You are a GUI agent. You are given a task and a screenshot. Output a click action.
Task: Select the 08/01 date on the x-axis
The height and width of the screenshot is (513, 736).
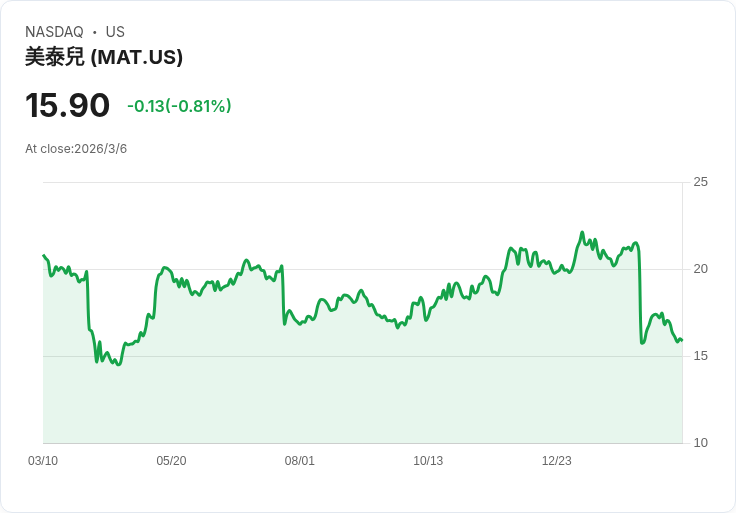pyautogui.click(x=299, y=461)
